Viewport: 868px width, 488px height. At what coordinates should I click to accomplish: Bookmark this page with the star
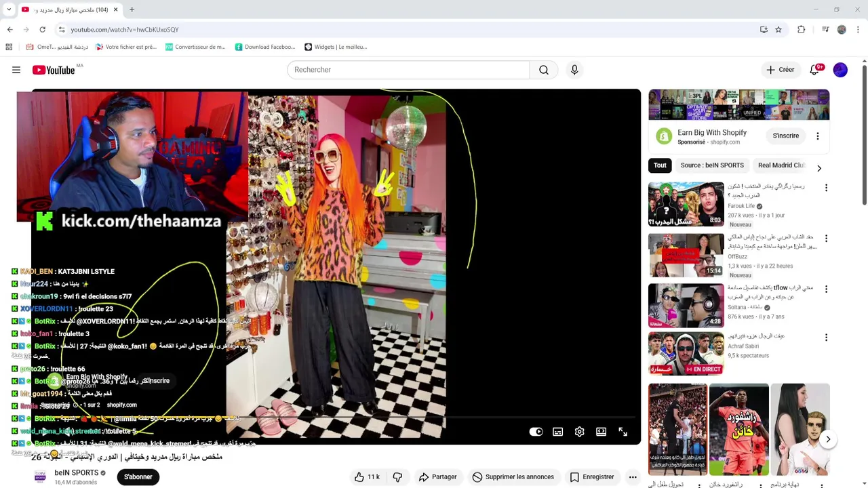click(x=778, y=30)
